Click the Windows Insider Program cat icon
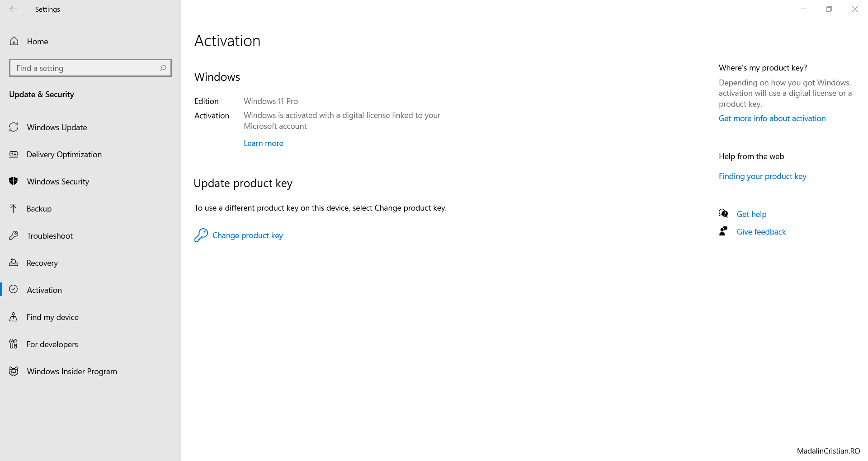 click(14, 371)
